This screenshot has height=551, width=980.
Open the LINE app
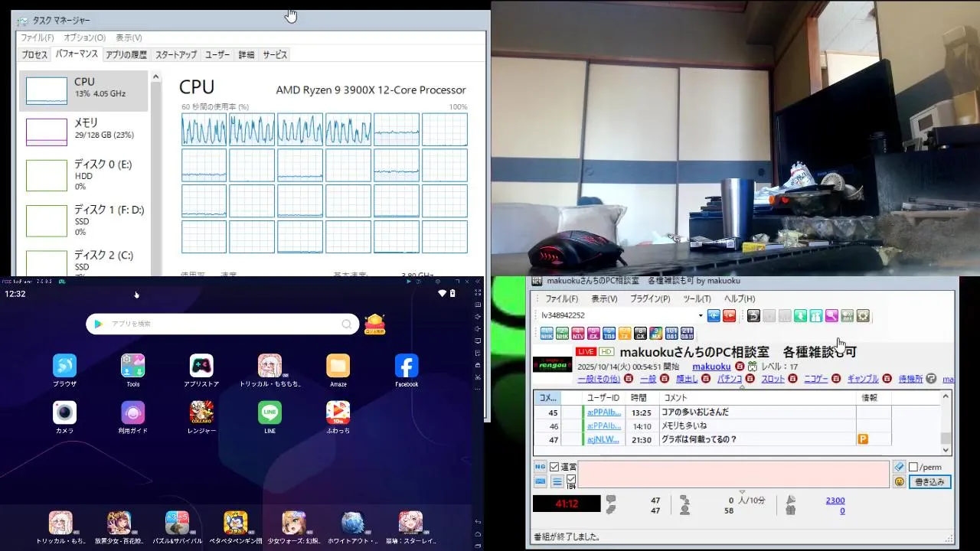point(269,412)
